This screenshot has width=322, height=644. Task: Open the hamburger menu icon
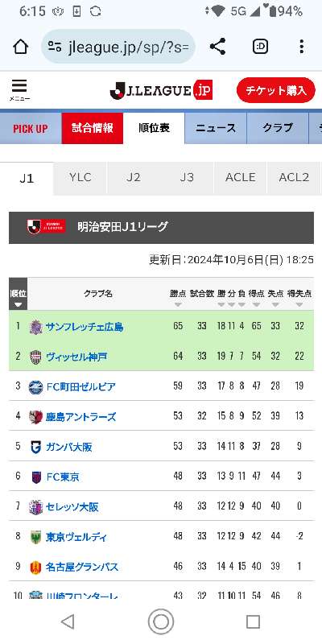pyautogui.click(x=19, y=90)
